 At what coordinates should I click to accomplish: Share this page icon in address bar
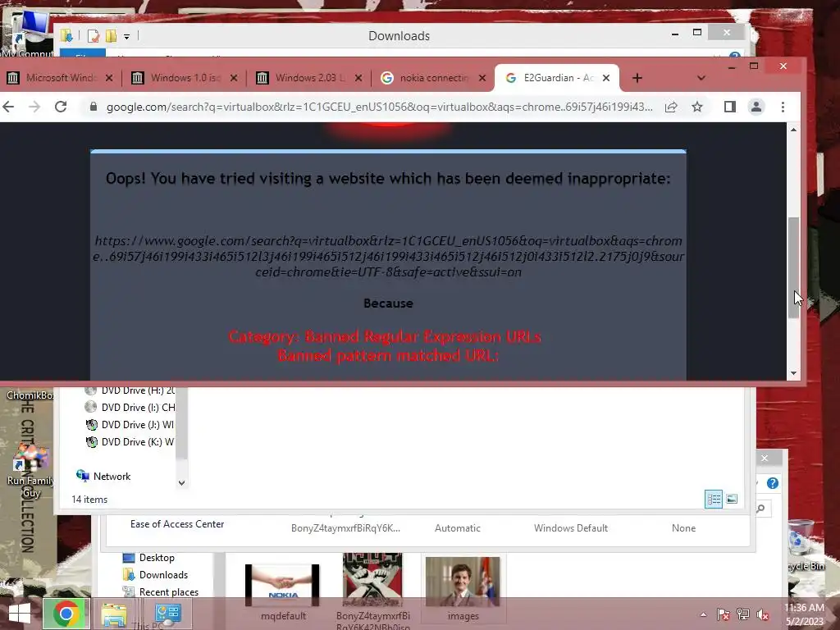click(x=671, y=107)
